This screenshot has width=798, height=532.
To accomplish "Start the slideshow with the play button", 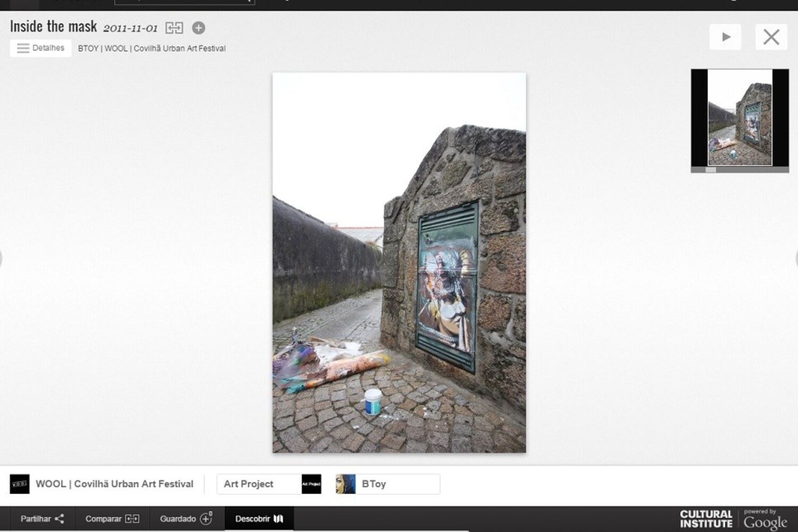I will tap(725, 37).
